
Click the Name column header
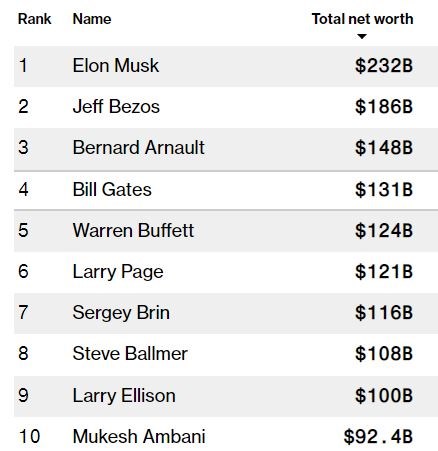92,19
